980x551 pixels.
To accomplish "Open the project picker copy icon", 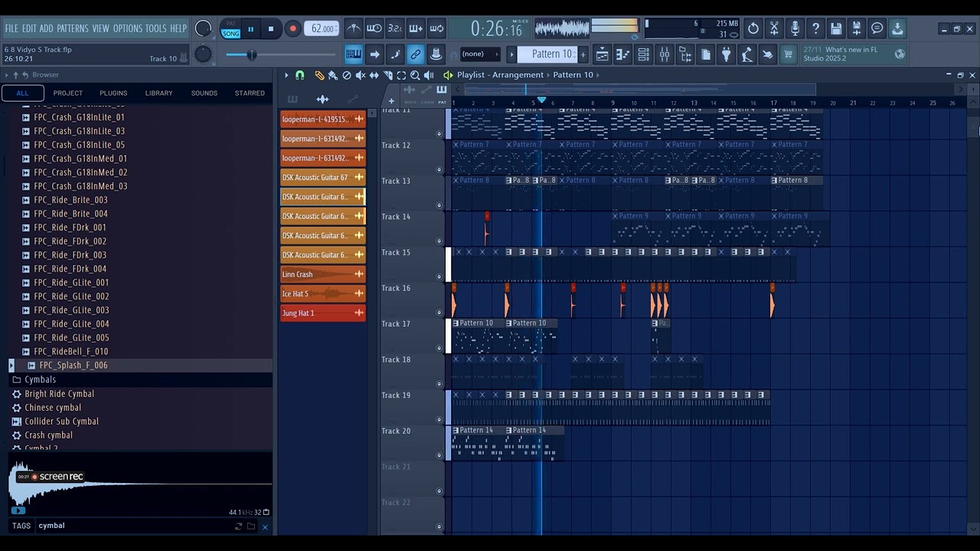I will tap(706, 54).
